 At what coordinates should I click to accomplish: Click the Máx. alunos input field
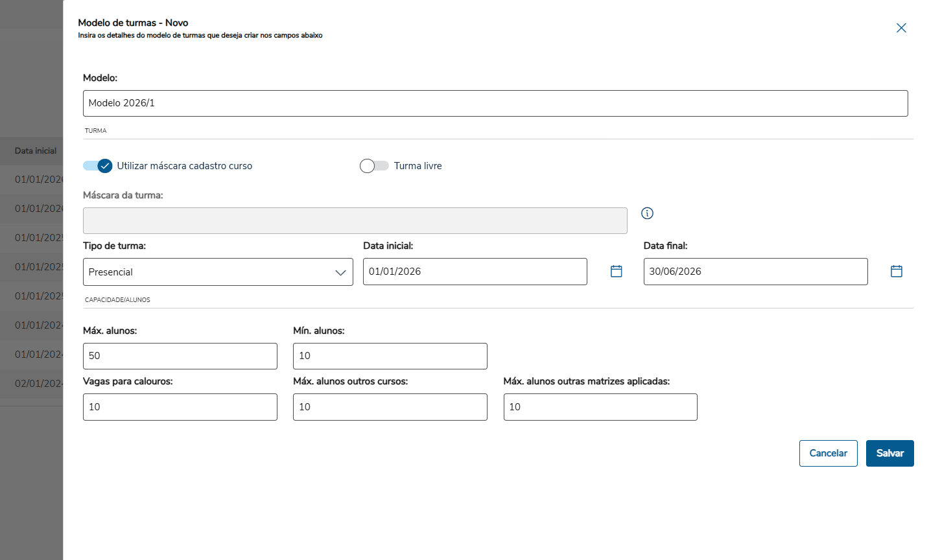(180, 356)
